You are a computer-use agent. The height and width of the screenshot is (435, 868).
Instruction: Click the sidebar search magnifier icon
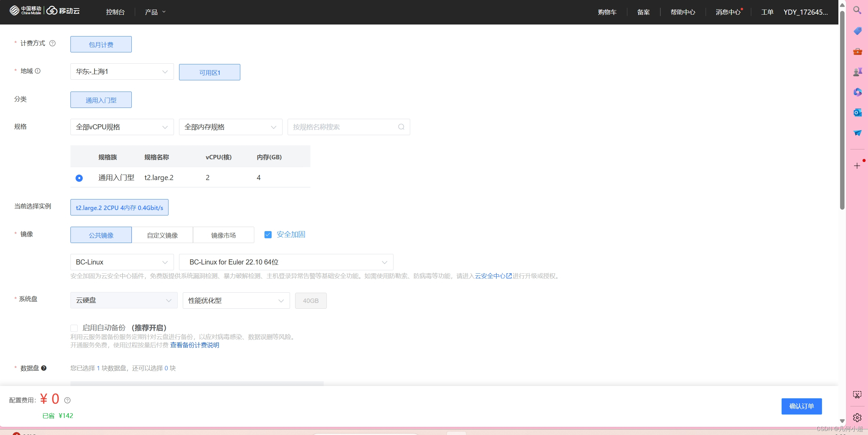(857, 10)
